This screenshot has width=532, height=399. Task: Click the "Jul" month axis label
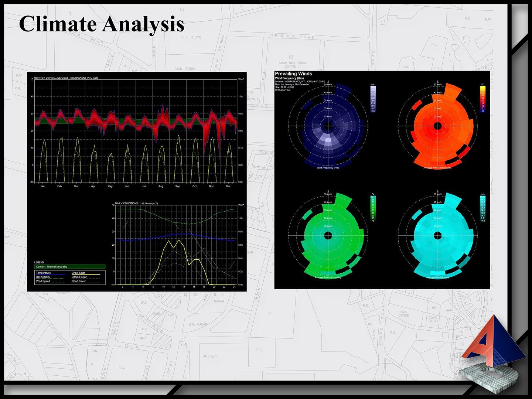[x=144, y=187]
